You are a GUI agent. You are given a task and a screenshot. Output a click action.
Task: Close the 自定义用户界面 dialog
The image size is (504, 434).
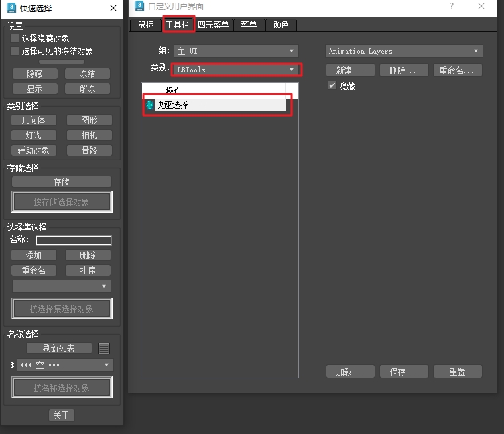[481, 6]
